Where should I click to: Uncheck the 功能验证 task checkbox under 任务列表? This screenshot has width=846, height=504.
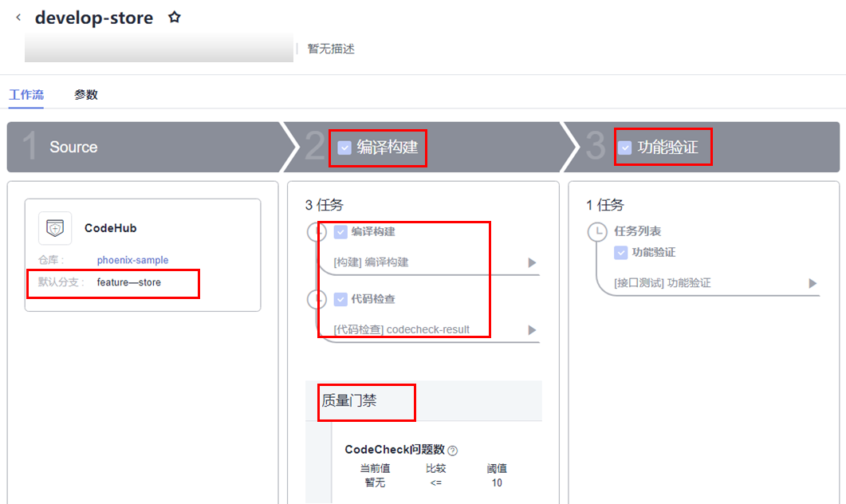pos(621,253)
